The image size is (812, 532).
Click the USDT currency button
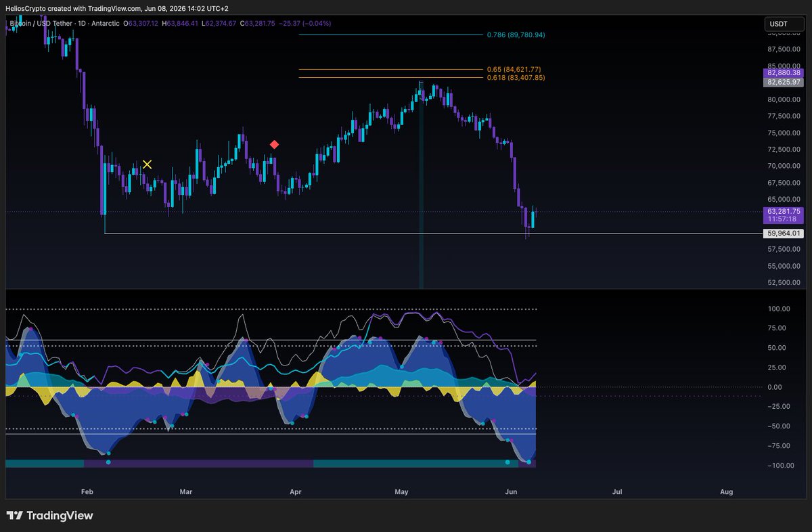[784, 24]
